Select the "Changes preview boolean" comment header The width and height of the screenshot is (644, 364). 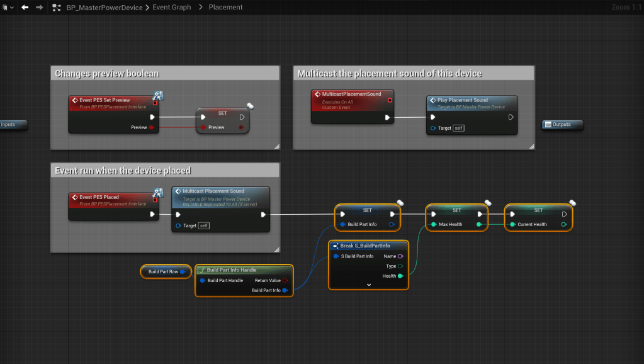tap(164, 74)
